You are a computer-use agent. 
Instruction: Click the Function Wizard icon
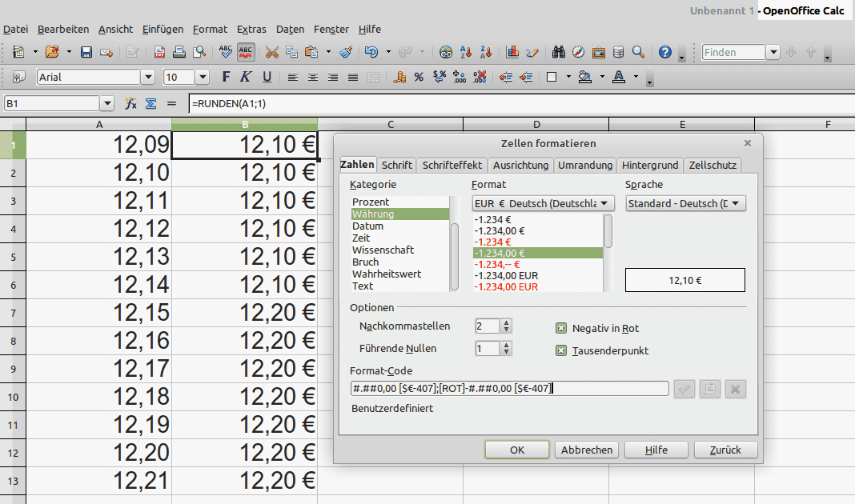pyautogui.click(x=130, y=103)
